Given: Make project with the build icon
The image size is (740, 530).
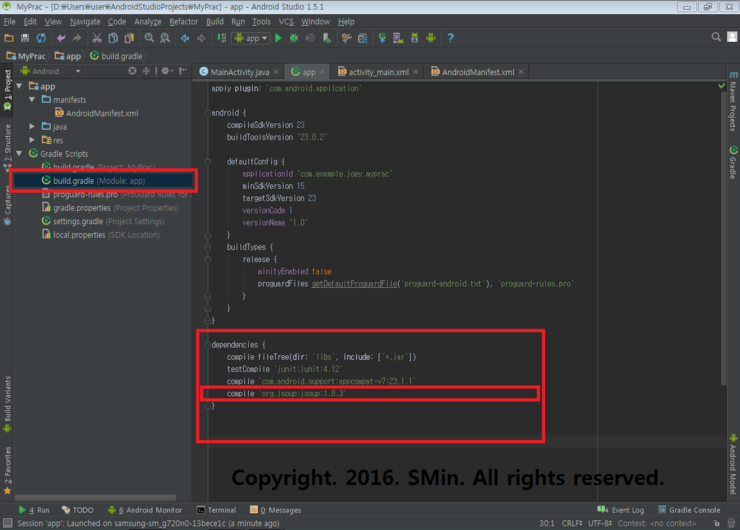Looking at the screenshot, I should (221, 38).
